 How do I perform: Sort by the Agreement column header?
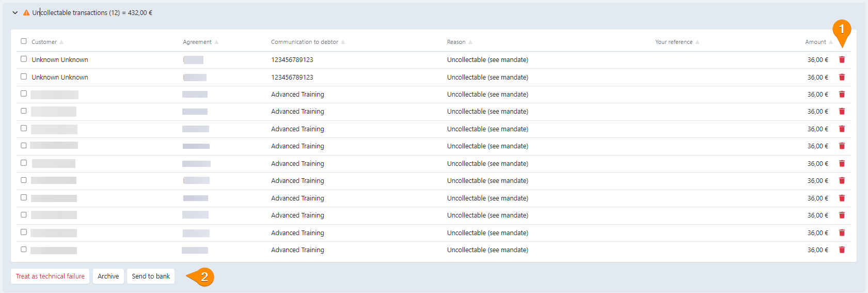(x=197, y=42)
